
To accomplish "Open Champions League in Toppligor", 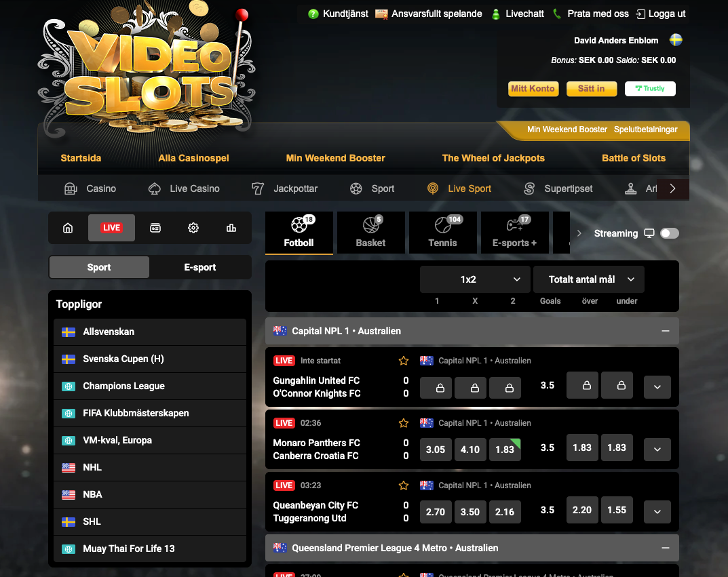I will 150,386.
